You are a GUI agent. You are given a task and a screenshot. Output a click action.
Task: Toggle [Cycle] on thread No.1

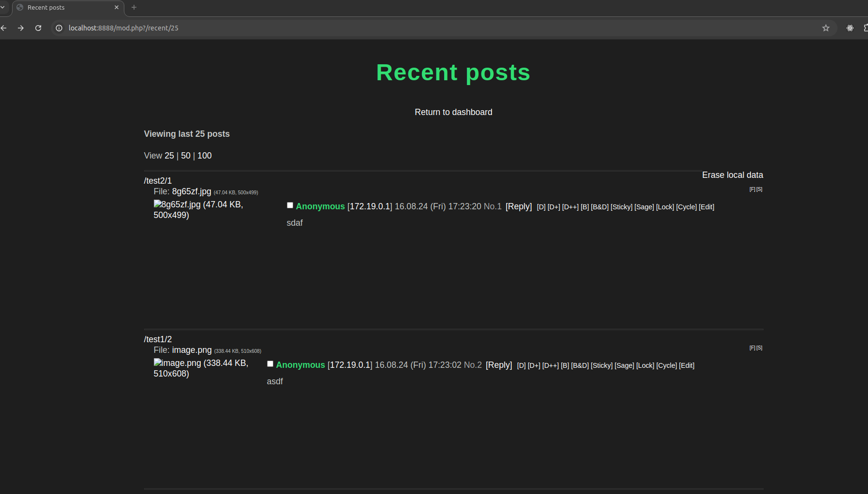[x=687, y=207]
